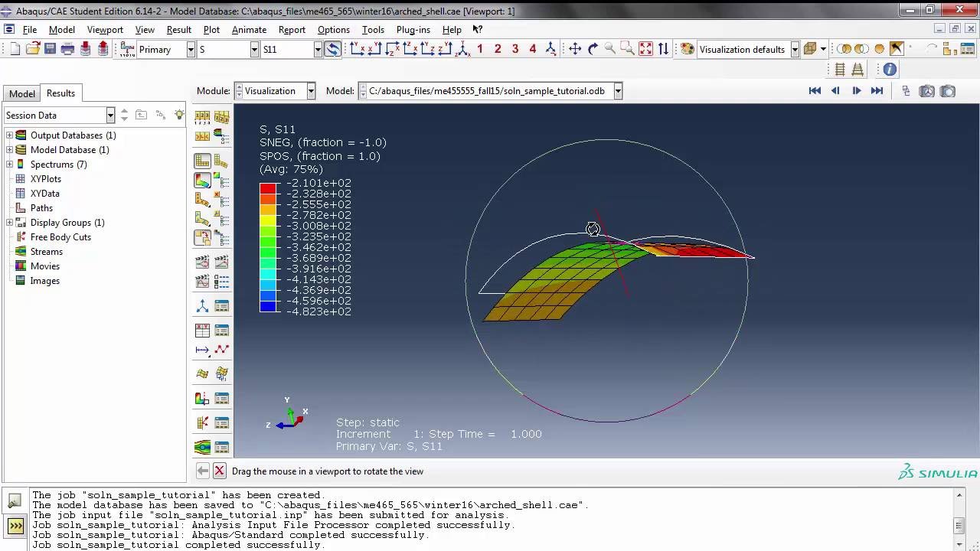The width and height of the screenshot is (980, 551).
Task: Expand the Spectrums tree node
Action: pyautogui.click(x=9, y=165)
